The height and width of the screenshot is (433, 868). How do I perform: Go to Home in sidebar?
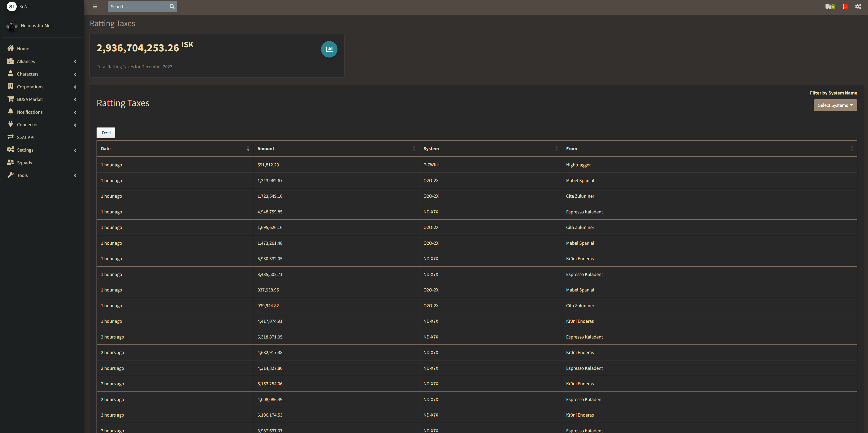(23, 49)
